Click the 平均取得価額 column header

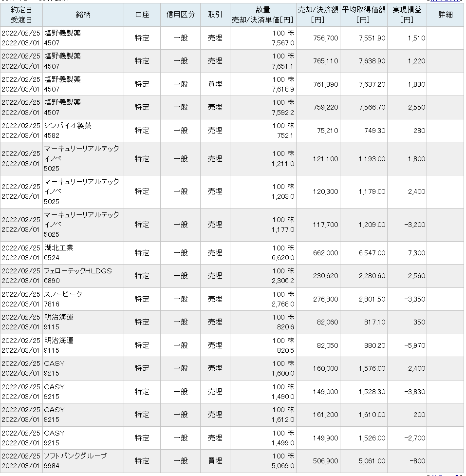[364, 15]
